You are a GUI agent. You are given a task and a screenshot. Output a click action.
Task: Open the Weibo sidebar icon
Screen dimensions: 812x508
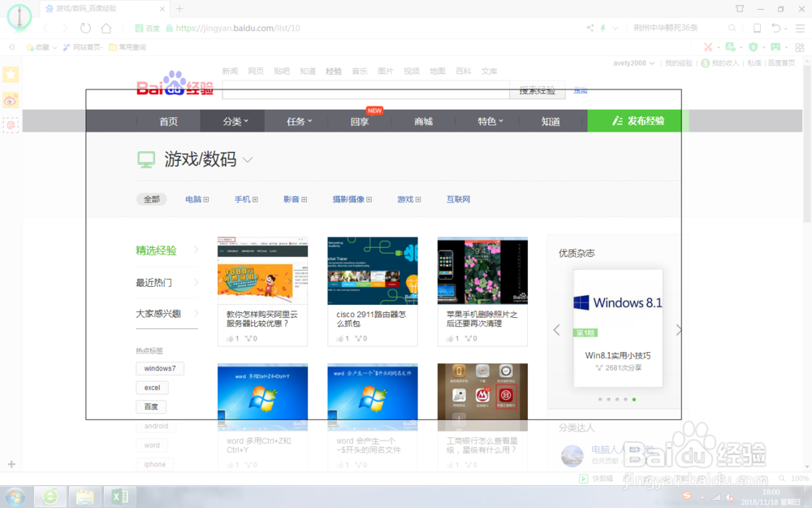[x=11, y=99]
